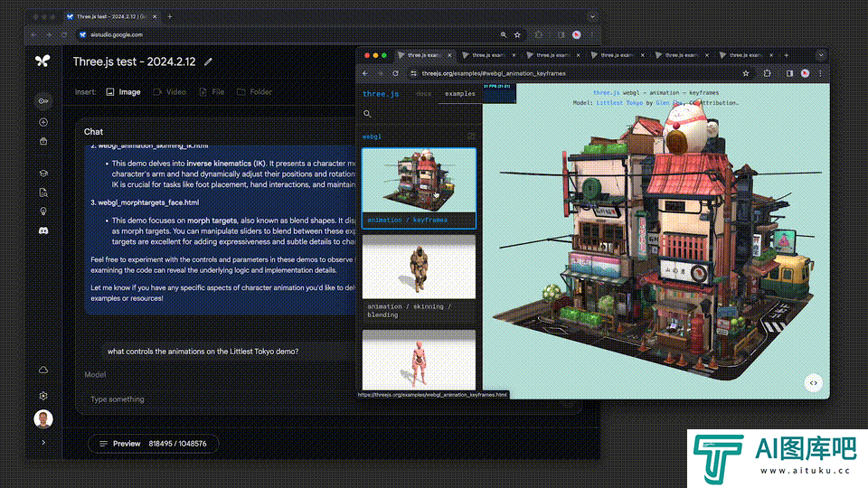Image resolution: width=868 pixels, height=488 pixels.
Task: Open the pink mannequin example thumbnail
Action: 419,360
